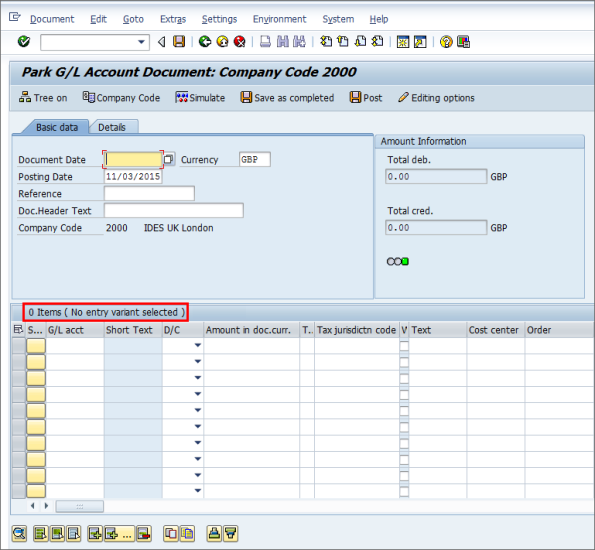This screenshot has width=595, height=550.
Task: Click the Print icon in toolbar
Action: point(265,41)
